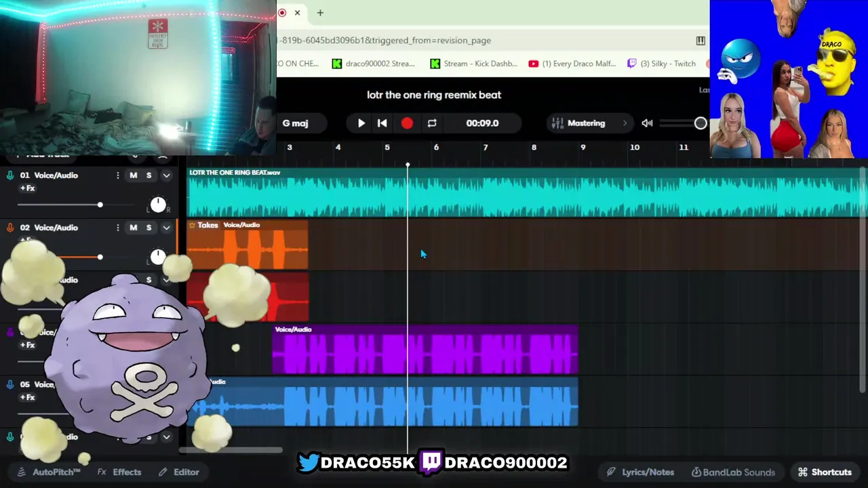Arm track 01 Voice/Audio microphone icon
Image resolution: width=868 pixels, height=488 pixels.
coord(10,176)
